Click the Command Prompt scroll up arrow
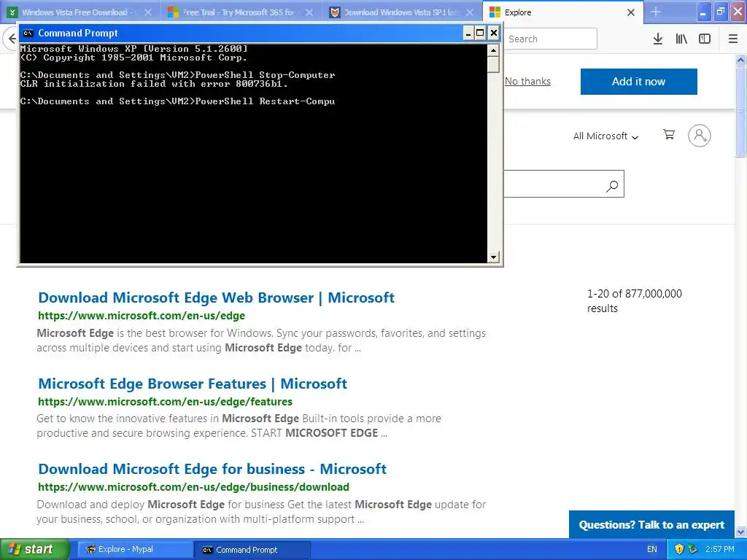747x560 pixels. (x=493, y=50)
